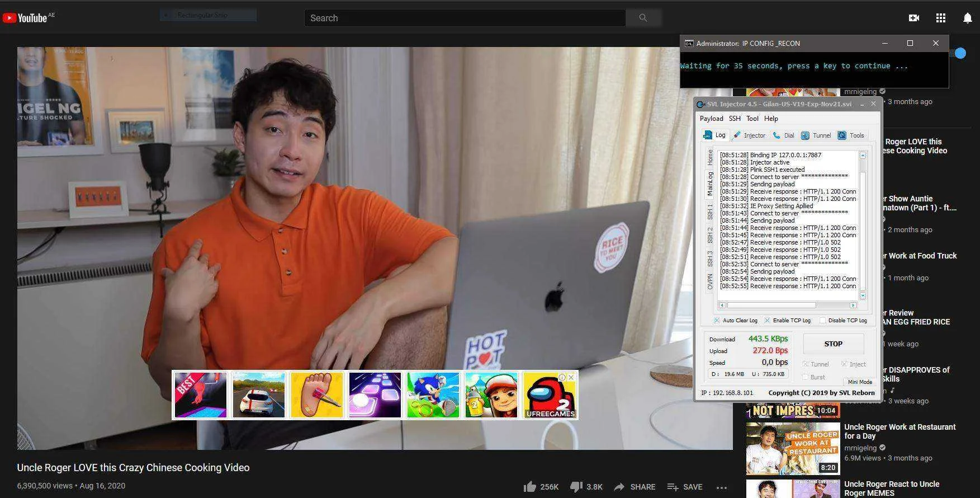Viewport: 980px width, 498px height.
Task: Open the Create video camera icon
Action: click(x=914, y=18)
